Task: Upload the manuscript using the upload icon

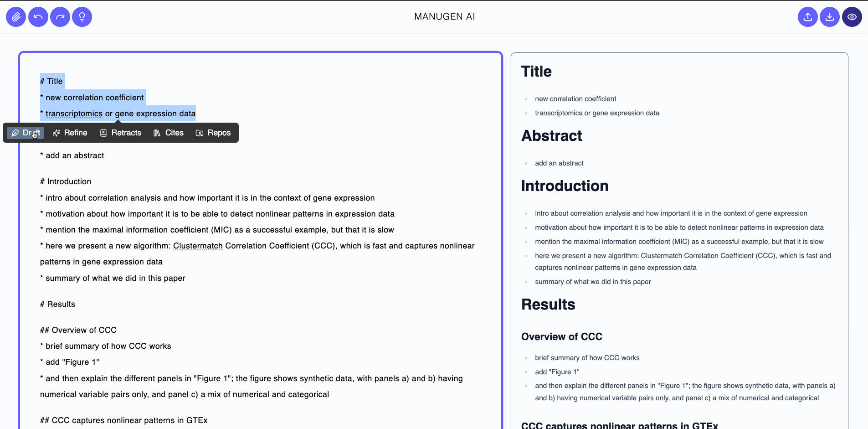Action: (x=807, y=17)
